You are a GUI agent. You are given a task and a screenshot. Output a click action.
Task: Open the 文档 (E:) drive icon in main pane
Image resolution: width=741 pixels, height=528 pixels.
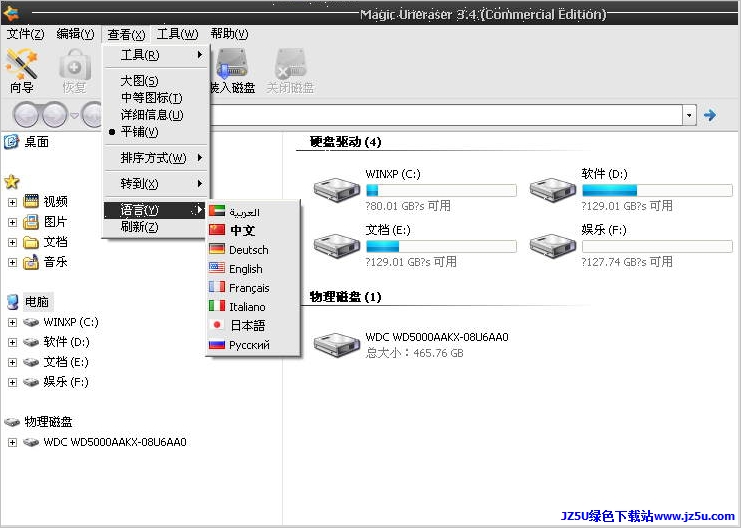coord(336,246)
